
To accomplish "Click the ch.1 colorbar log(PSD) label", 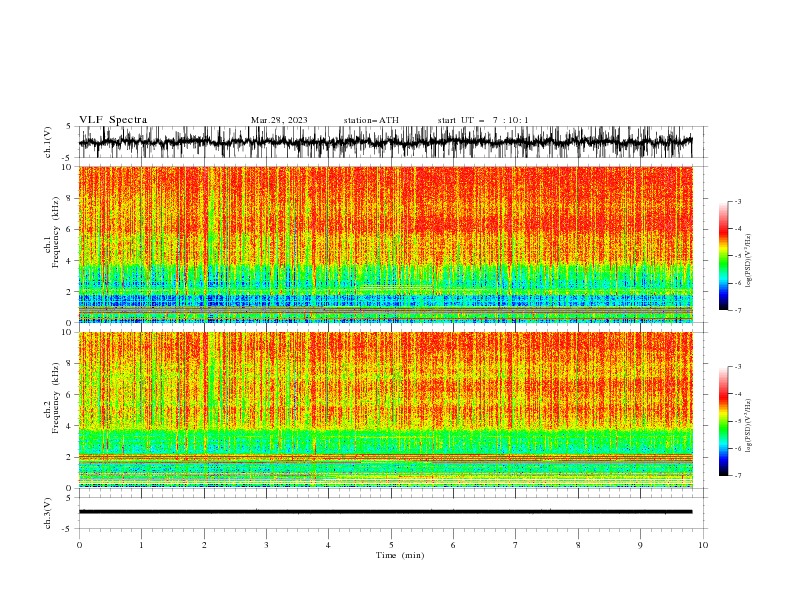I will pos(749,261).
